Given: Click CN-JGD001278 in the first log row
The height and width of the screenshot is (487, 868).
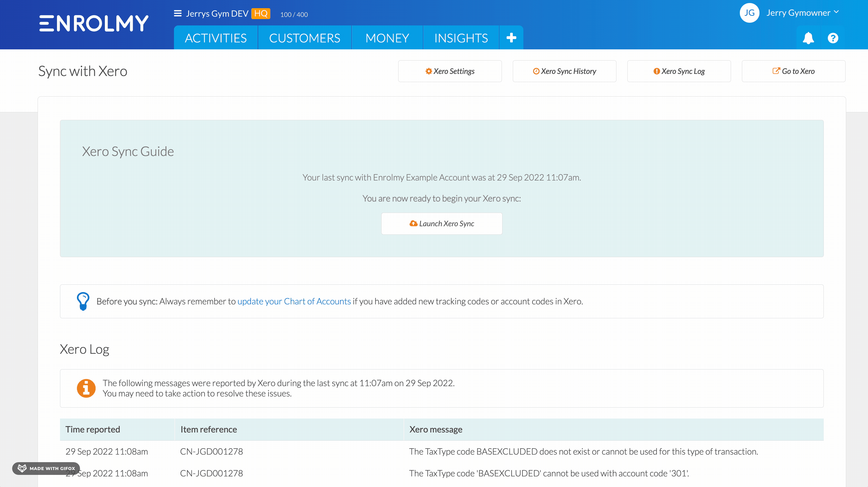Looking at the screenshot, I should (x=211, y=451).
